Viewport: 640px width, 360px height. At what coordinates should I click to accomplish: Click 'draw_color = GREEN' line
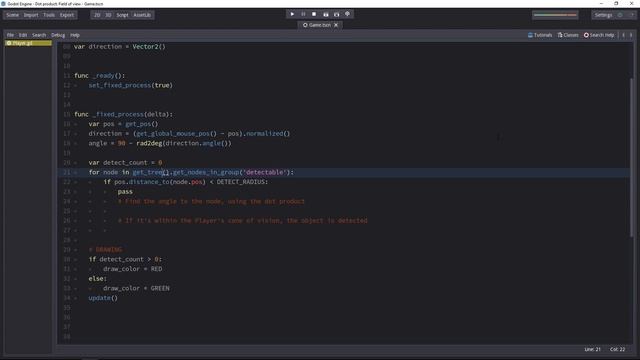(x=136, y=288)
